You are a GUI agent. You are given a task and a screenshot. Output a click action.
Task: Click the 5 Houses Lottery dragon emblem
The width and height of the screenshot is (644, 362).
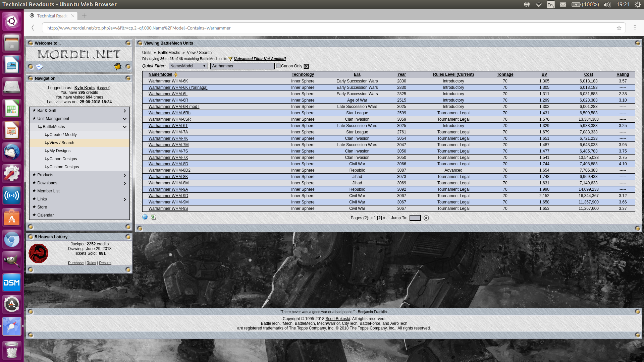tap(38, 253)
